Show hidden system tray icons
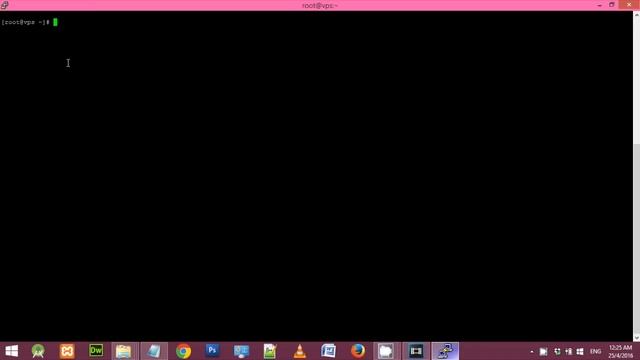640x360 pixels. point(531,351)
